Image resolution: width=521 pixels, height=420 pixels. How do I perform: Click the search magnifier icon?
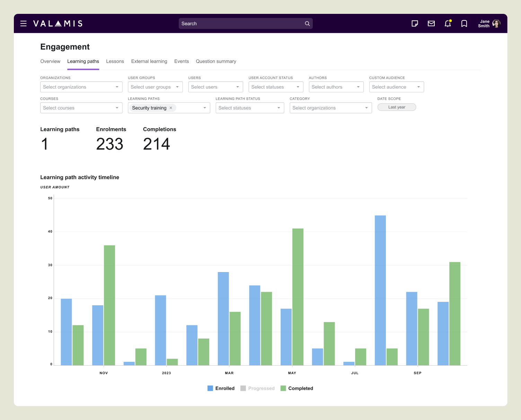pos(307,24)
